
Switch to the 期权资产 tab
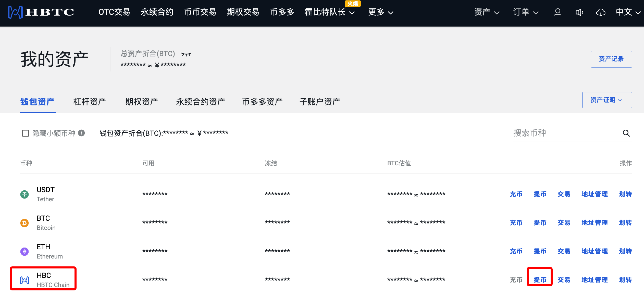(x=142, y=102)
